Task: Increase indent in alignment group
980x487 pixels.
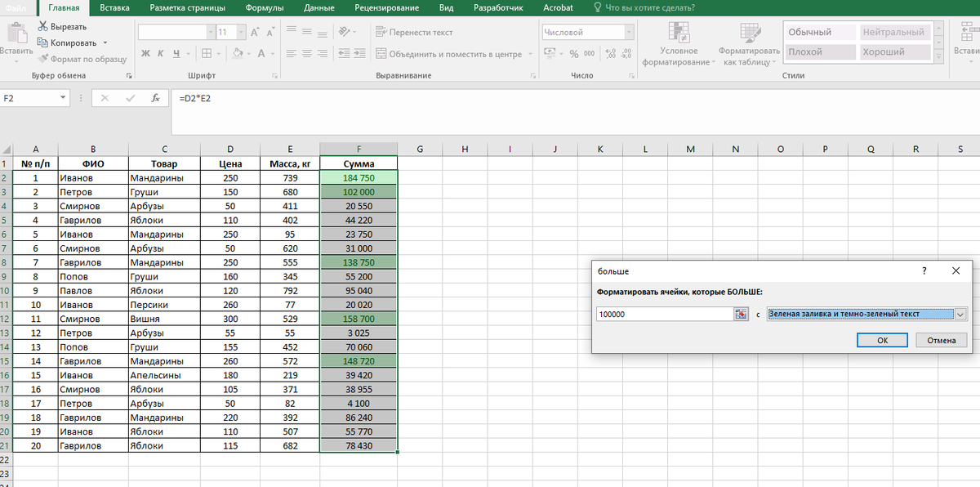Action: [x=360, y=54]
